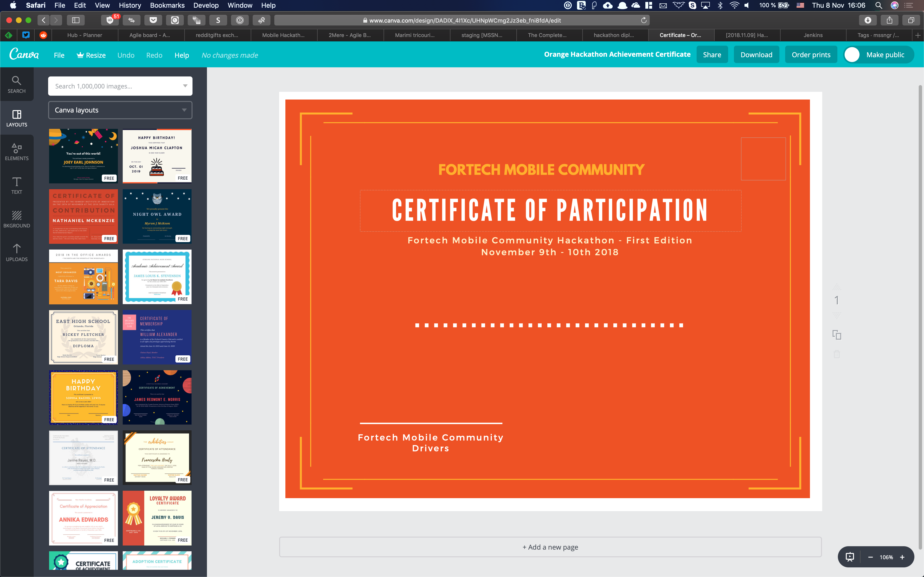Click the copy page icon
Image resolution: width=924 pixels, height=577 pixels.
tap(837, 335)
